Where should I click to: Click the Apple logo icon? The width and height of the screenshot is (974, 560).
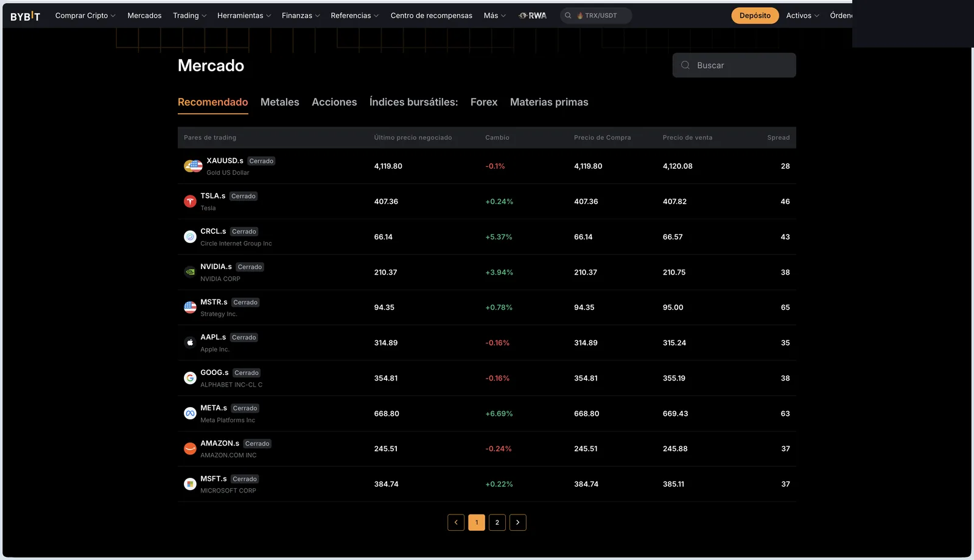190,343
